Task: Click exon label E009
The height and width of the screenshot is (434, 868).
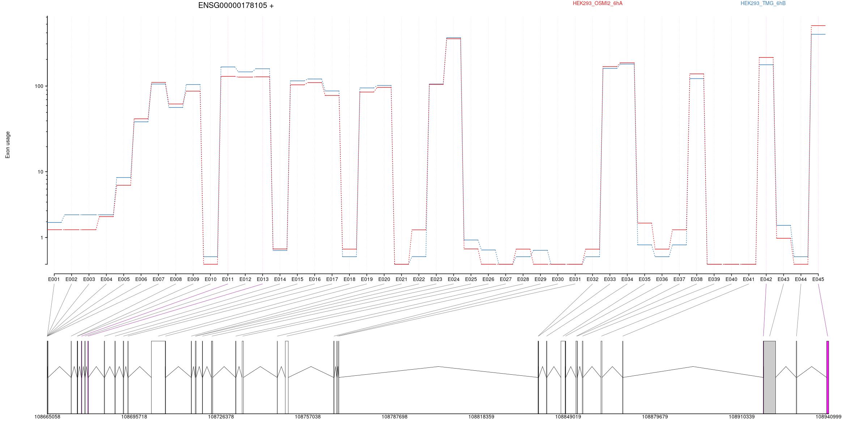Action: click(x=193, y=279)
